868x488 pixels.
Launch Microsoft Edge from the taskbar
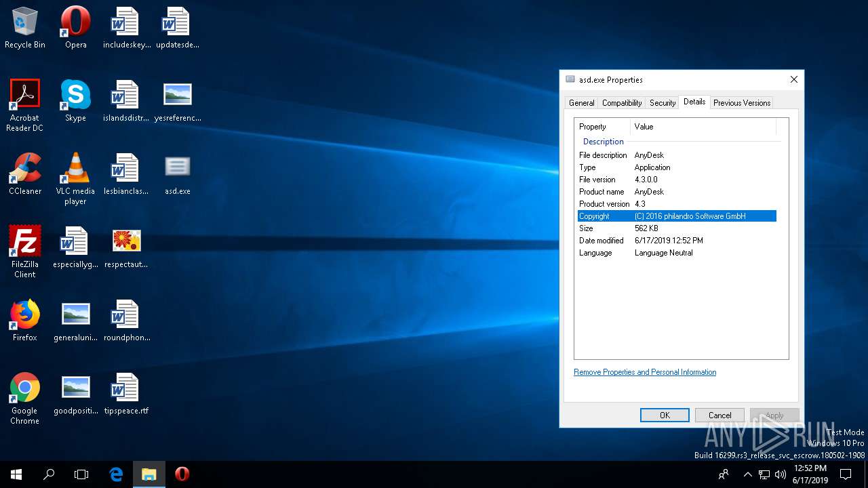[116, 474]
